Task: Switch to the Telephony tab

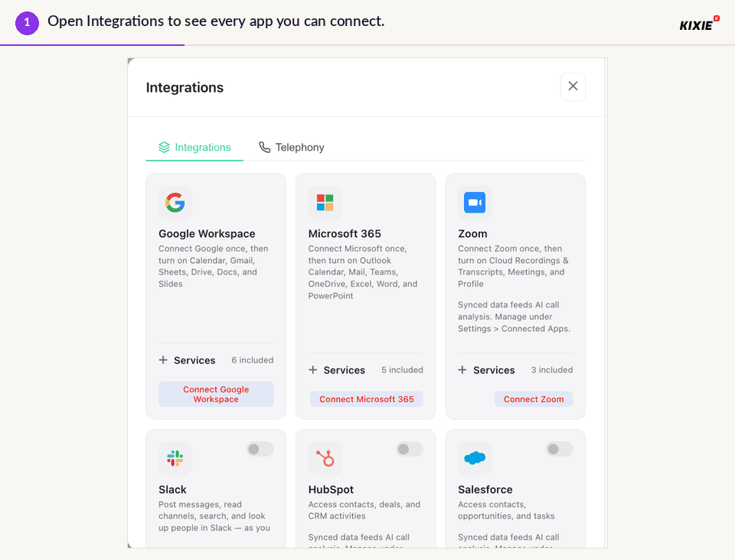Action: click(x=292, y=148)
